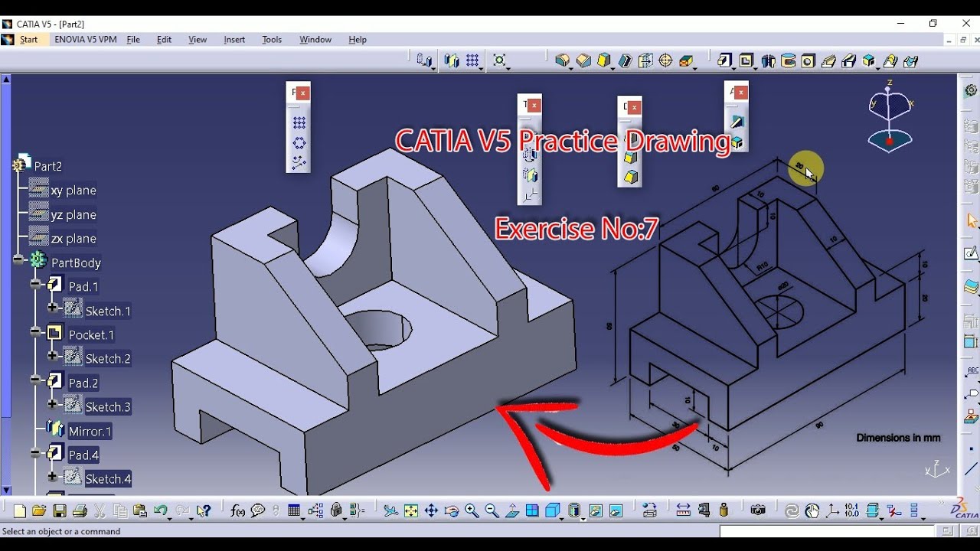The image size is (980, 551).
Task: Open the ENOVIA V5 VPM menu
Action: 86,39
